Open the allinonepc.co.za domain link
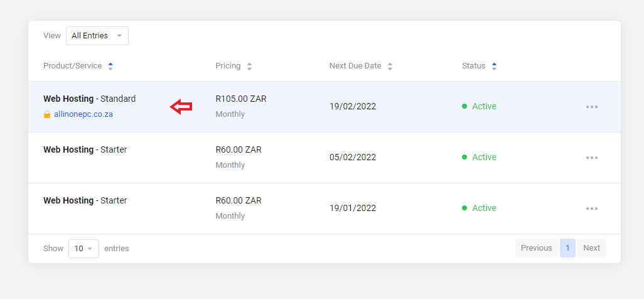Viewport: 644px width, 299px height. [83, 114]
